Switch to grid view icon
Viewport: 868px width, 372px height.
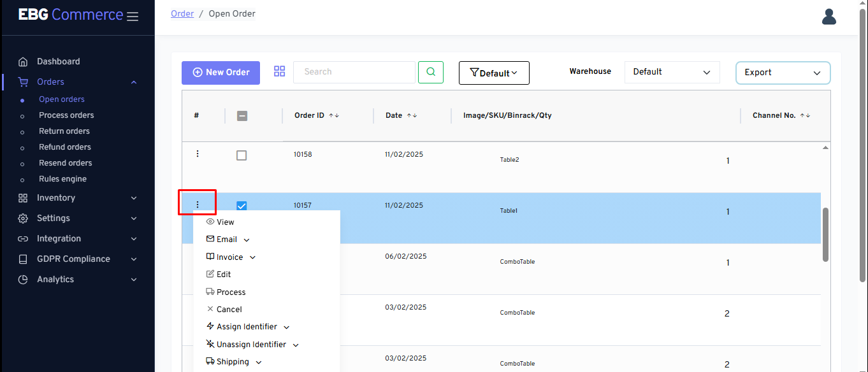pyautogui.click(x=279, y=71)
